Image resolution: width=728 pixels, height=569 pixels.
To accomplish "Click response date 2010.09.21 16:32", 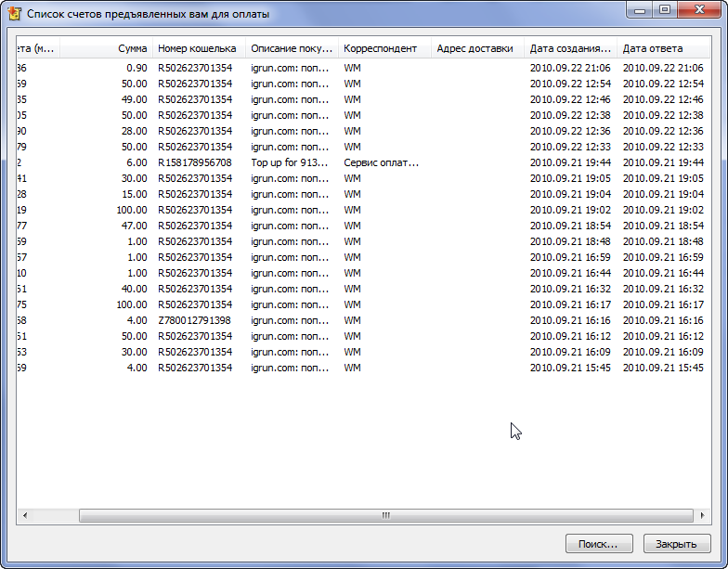I will pos(663,289).
